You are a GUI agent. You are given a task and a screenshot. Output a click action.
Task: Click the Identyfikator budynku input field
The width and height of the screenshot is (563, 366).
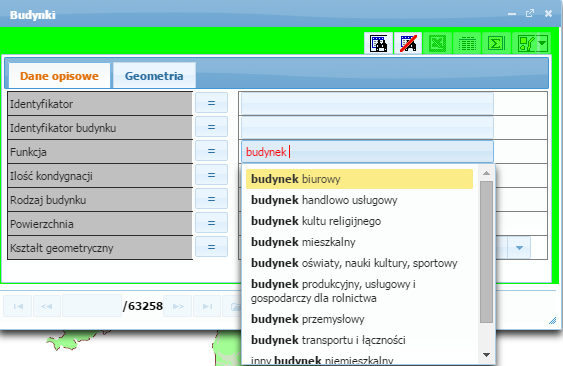click(367, 128)
